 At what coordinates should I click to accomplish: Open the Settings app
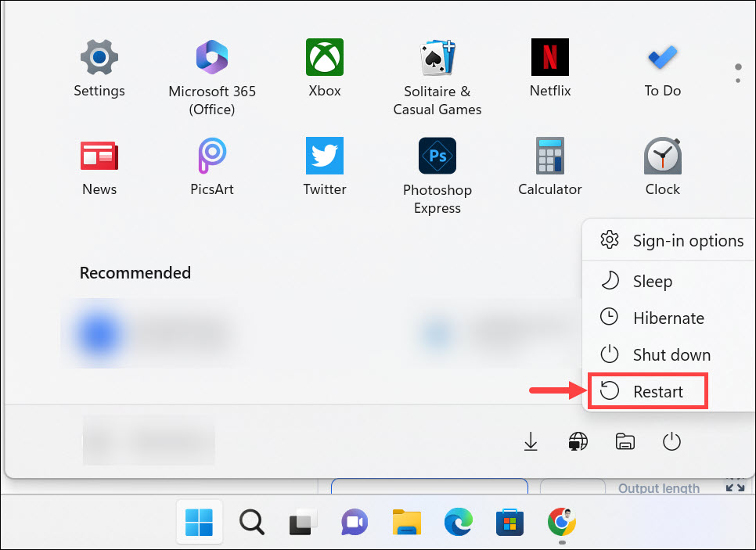99,68
